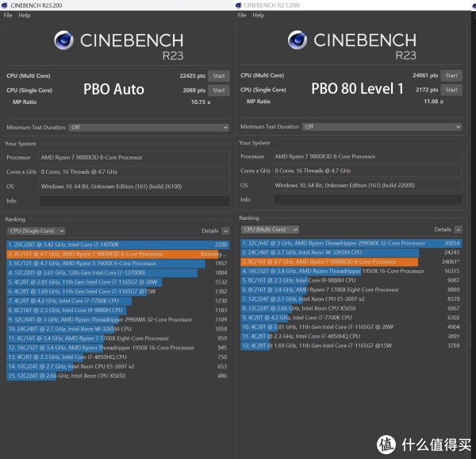Click Cinebench logo icon in right window

coord(297,40)
